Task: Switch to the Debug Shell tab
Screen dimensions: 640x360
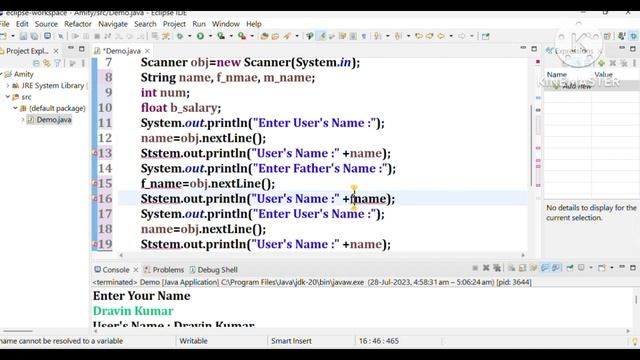Action: tap(213, 270)
